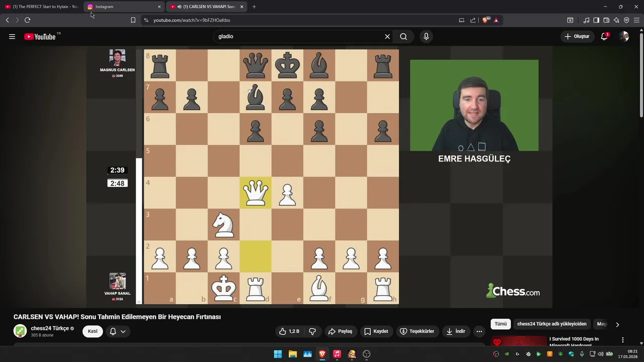This screenshot has width=644, height=362.
Task: Open the Brave VPN shield icon
Action: (x=626, y=20)
